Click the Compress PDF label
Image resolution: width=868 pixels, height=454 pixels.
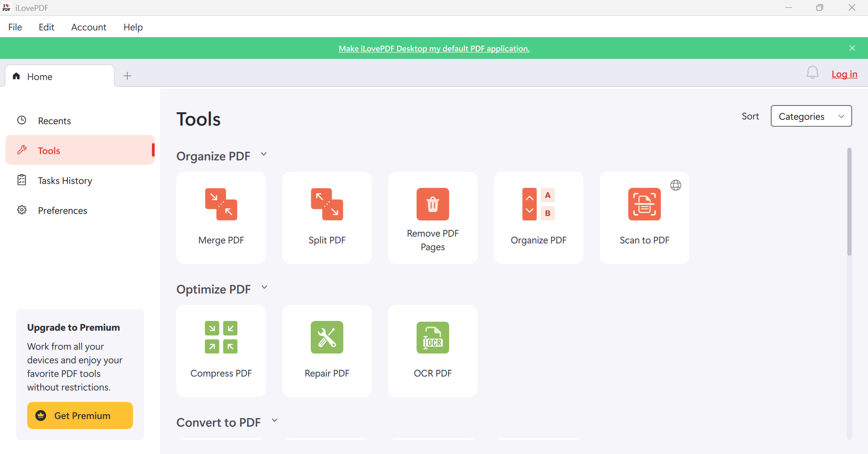pos(221,373)
